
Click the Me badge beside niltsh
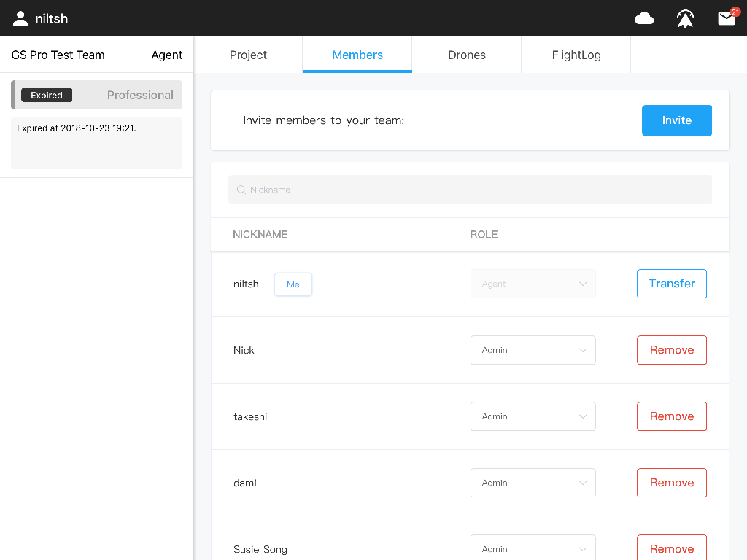click(293, 284)
